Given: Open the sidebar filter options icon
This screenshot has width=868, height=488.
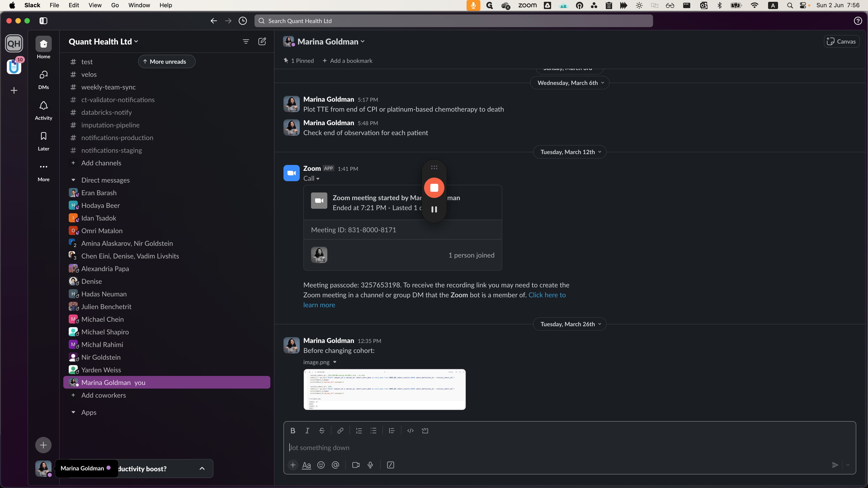Looking at the screenshot, I should (246, 41).
